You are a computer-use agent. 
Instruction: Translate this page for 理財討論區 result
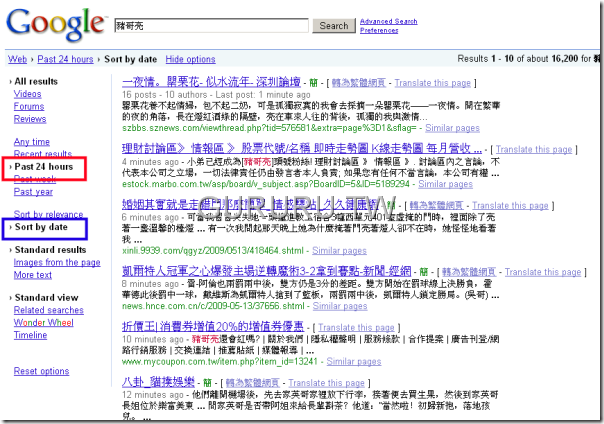pyautogui.click(x=534, y=149)
